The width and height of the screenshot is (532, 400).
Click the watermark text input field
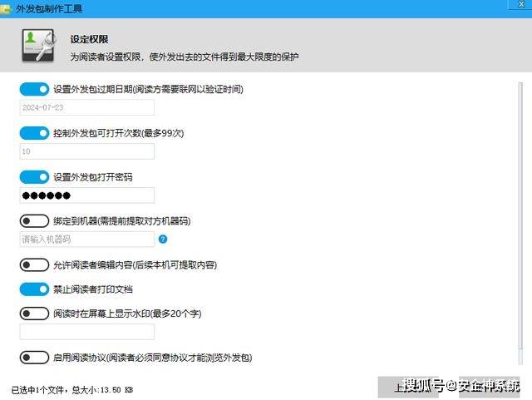(x=86, y=332)
